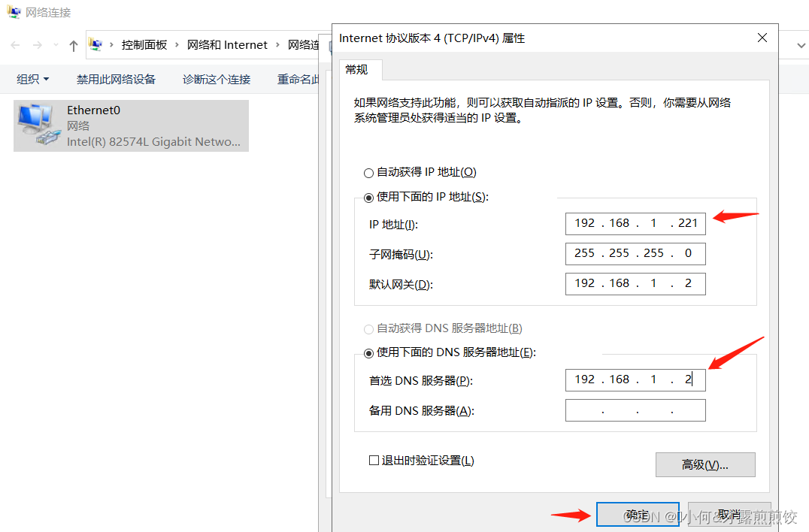Image resolution: width=809 pixels, height=532 pixels.
Task: Navigate to 网络和 Internet breadcrumb
Action: 227,45
